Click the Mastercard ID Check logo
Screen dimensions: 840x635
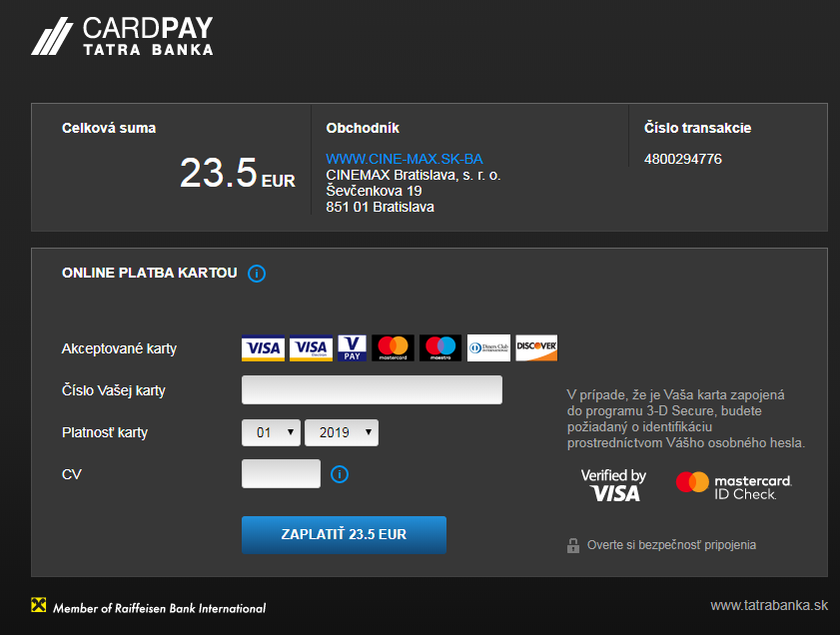pyautogui.click(x=734, y=485)
